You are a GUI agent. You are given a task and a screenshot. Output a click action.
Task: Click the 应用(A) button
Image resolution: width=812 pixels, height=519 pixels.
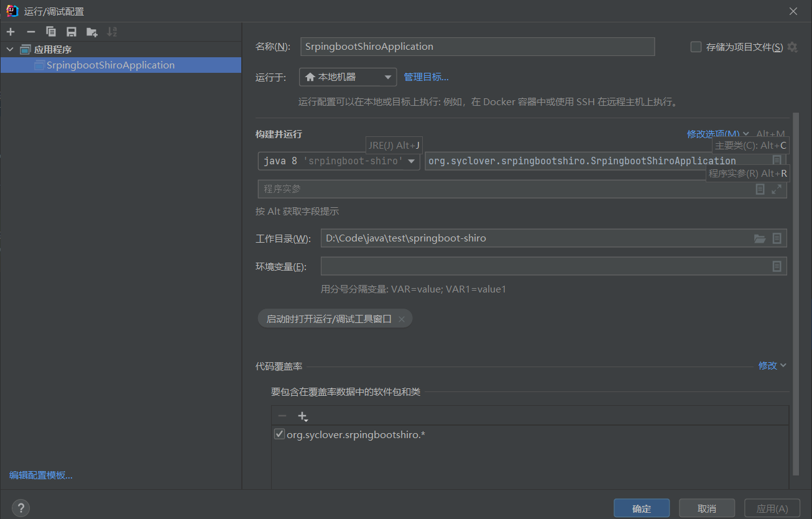[772, 508]
